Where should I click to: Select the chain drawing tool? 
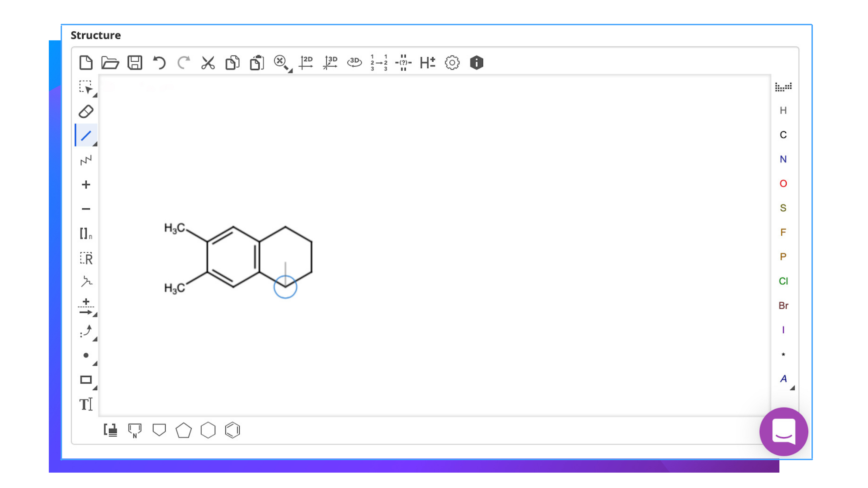coord(86,160)
